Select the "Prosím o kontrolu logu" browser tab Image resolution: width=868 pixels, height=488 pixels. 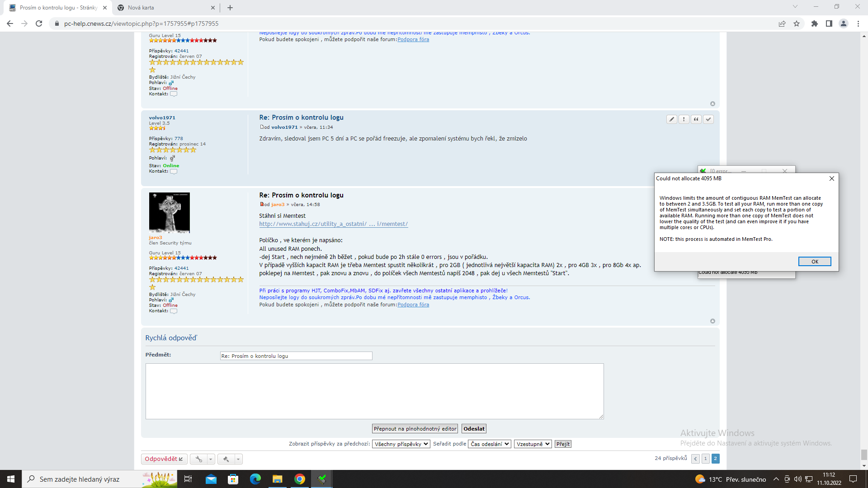coord(58,8)
